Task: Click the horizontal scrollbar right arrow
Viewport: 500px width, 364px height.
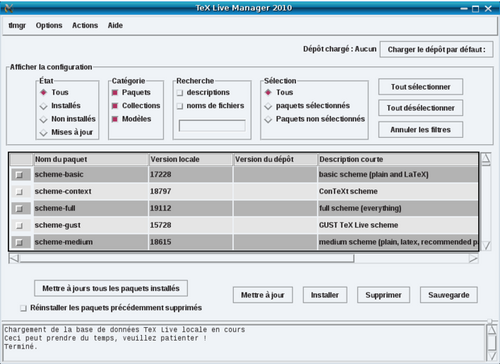Action: 473,258
